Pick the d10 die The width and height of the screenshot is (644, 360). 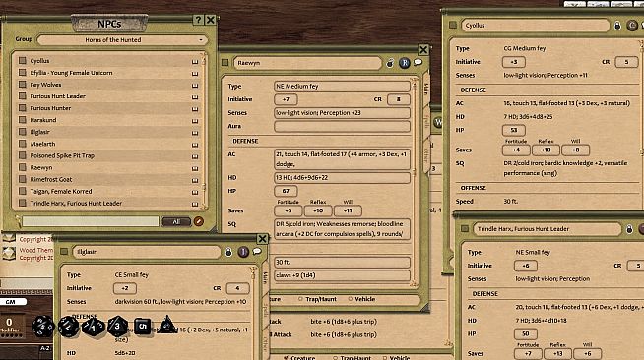click(x=94, y=328)
